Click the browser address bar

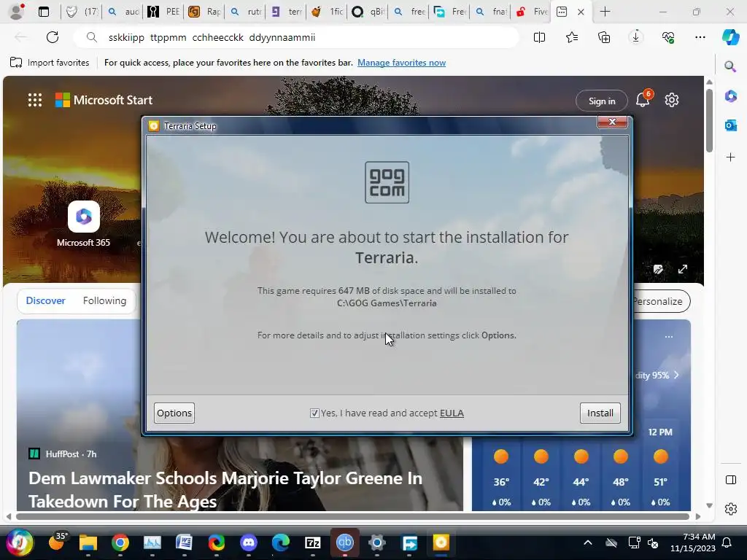[295, 37]
